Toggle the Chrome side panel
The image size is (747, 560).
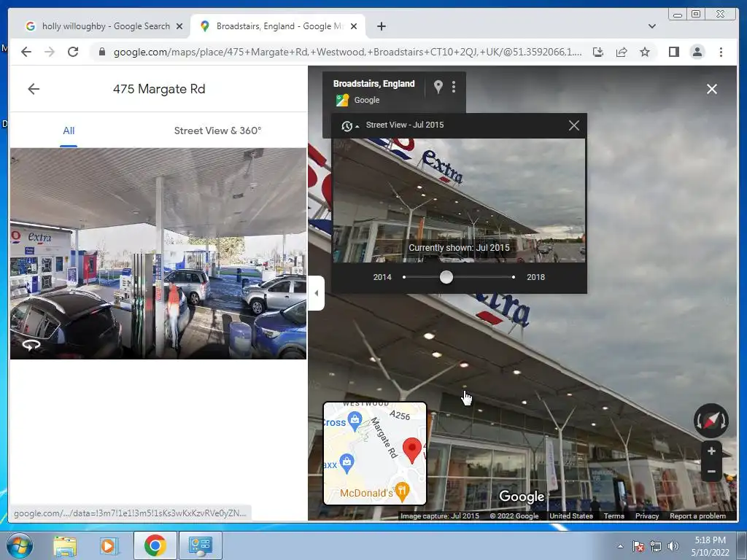[673, 52]
